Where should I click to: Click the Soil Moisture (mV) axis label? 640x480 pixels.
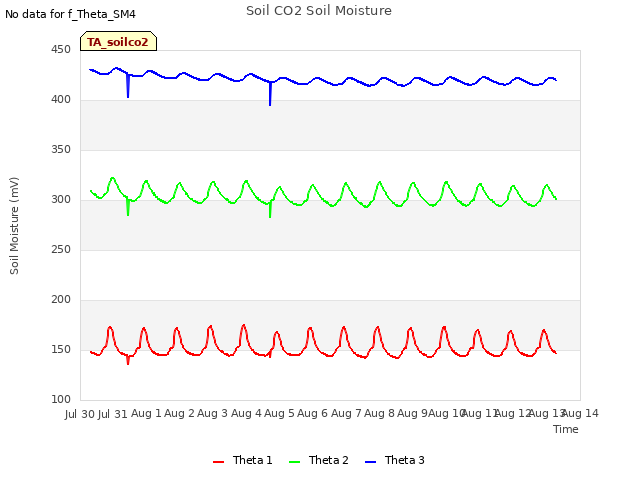pyautogui.click(x=14, y=226)
